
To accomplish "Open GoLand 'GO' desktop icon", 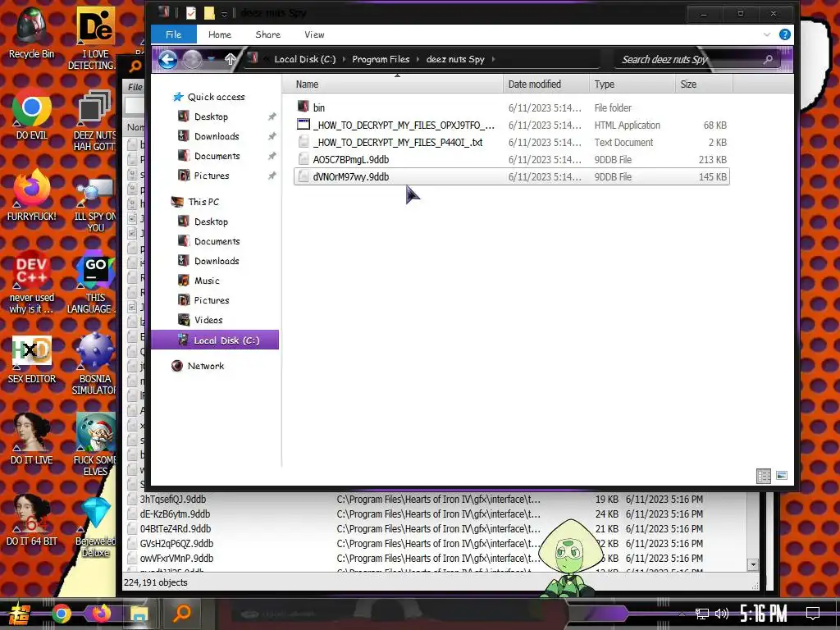I will 95,269.
